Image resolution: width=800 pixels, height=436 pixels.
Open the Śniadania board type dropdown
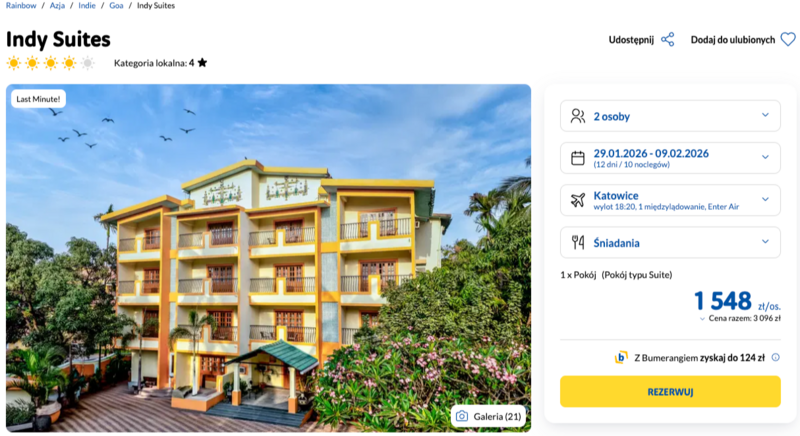(x=765, y=242)
